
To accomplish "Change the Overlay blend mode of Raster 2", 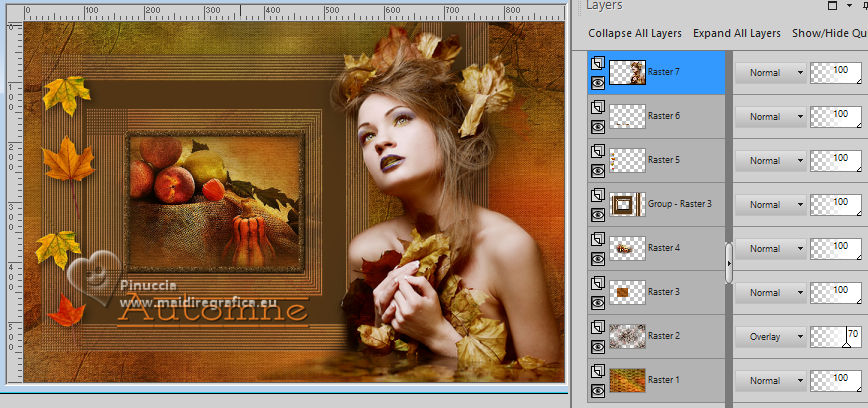I will click(x=771, y=337).
